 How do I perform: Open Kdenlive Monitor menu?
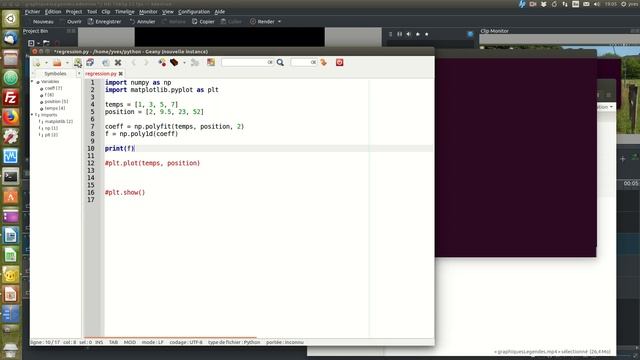tap(148, 12)
